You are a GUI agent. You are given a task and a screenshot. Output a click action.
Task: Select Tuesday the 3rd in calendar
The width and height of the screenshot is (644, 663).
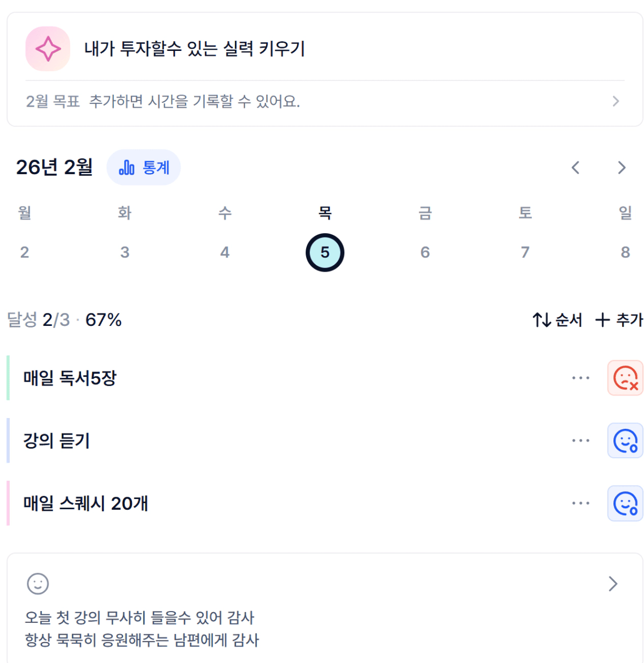point(124,252)
